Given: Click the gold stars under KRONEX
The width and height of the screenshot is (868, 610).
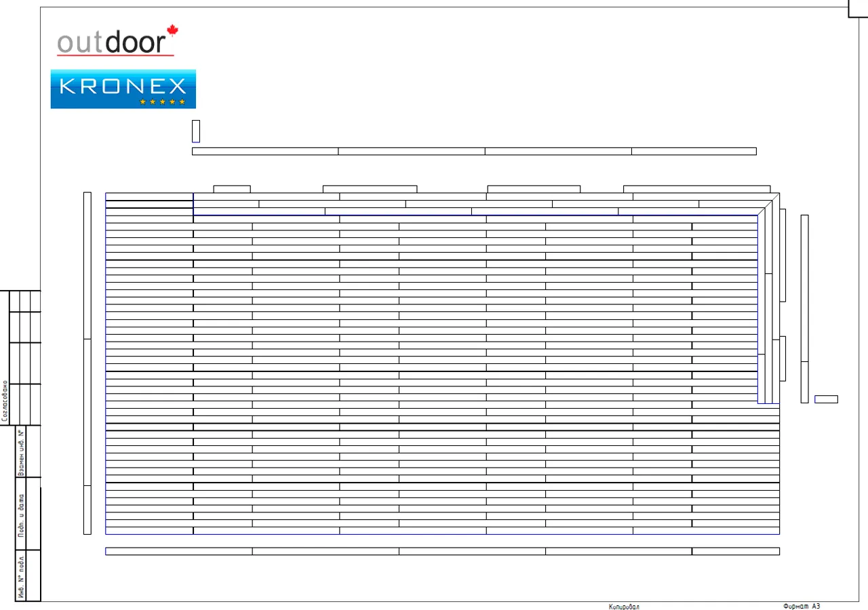Looking at the screenshot, I should (162, 102).
